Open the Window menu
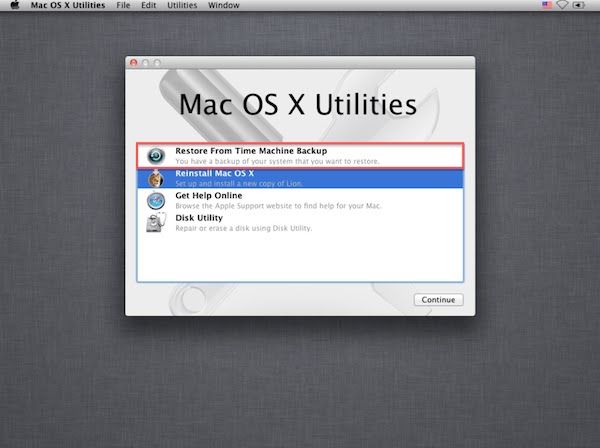Image resolution: width=600 pixels, height=448 pixels. tap(224, 5)
